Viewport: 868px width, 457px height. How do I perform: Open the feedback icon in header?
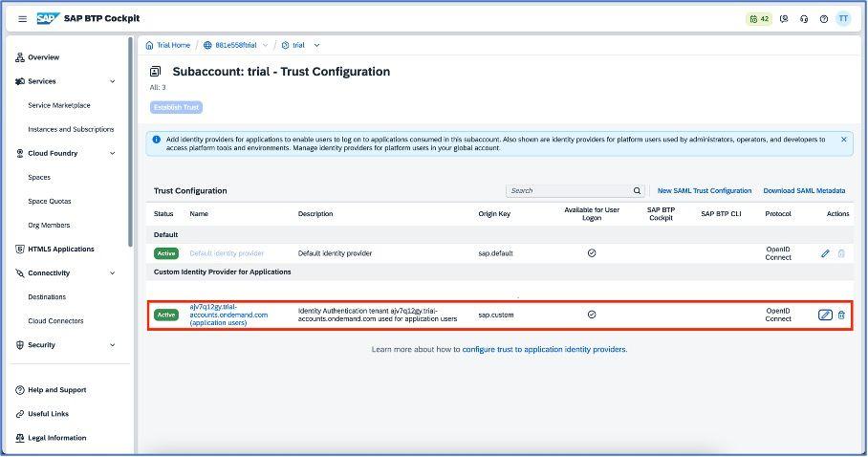tap(784, 19)
